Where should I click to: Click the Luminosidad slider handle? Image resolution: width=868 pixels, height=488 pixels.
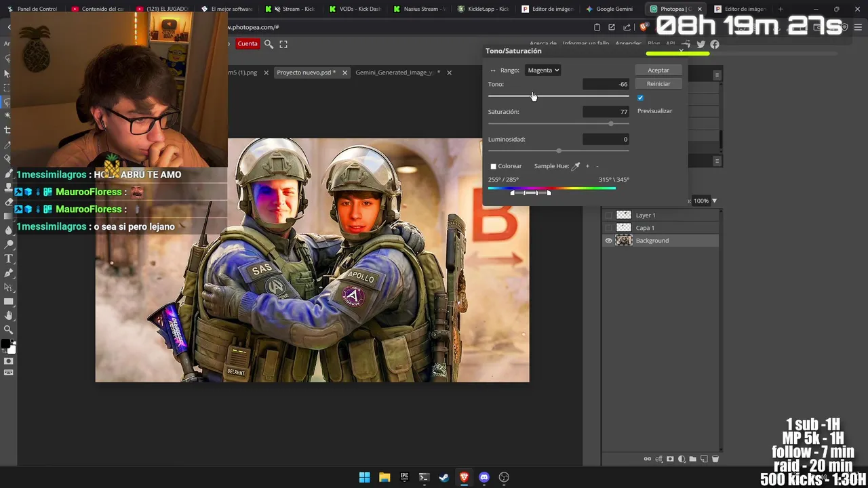[x=559, y=150]
